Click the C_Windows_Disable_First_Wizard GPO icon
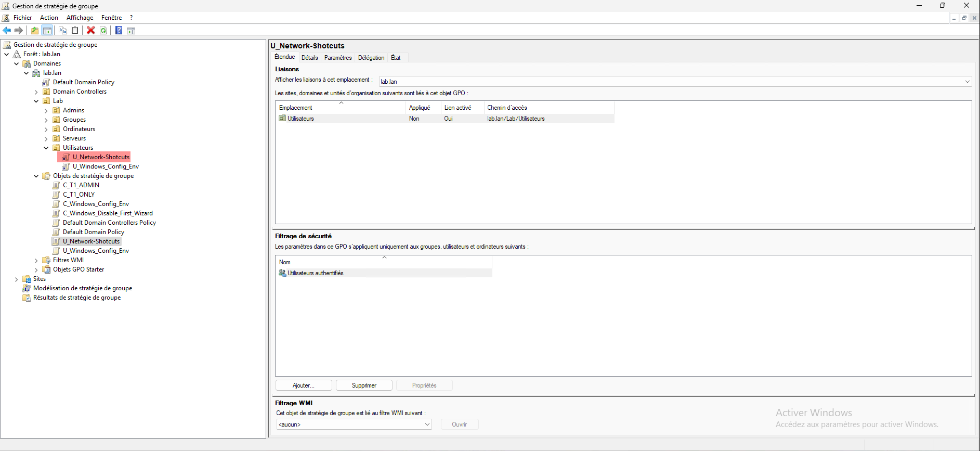This screenshot has height=451, width=980. (x=56, y=213)
